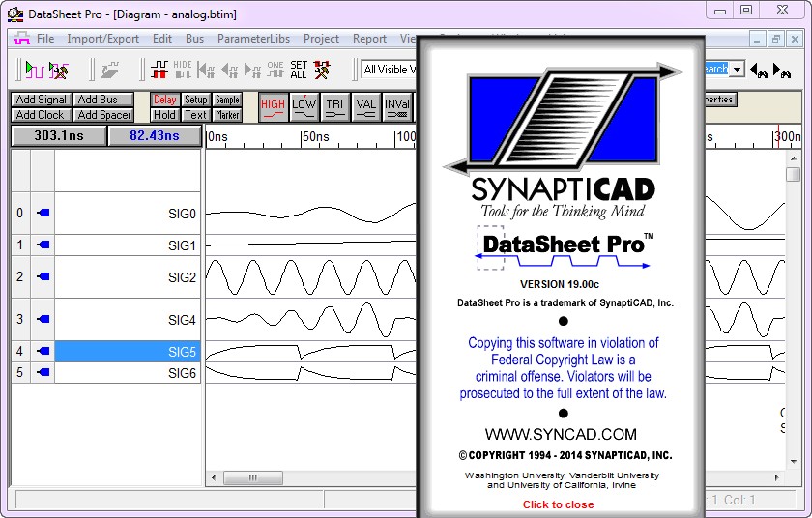Click the vertical scrollbar up arrow
The image size is (812, 518).
(x=794, y=158)
